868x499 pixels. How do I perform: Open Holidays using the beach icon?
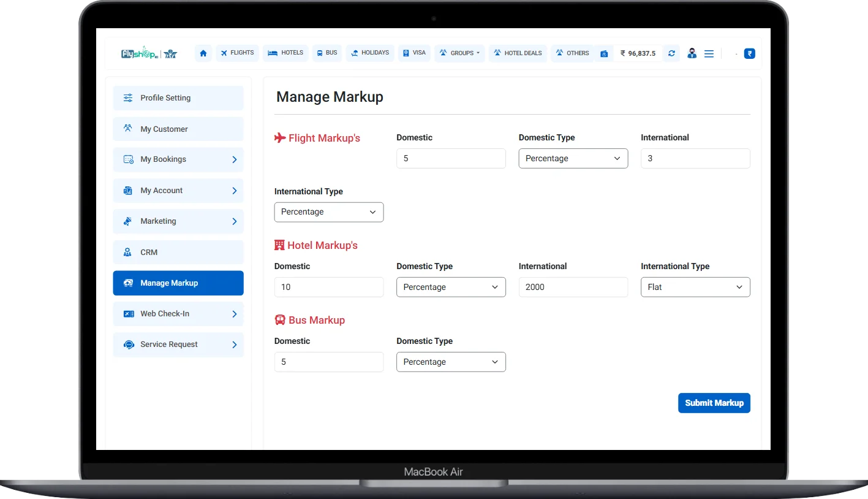pyautogui.click(x=353, y=53)
